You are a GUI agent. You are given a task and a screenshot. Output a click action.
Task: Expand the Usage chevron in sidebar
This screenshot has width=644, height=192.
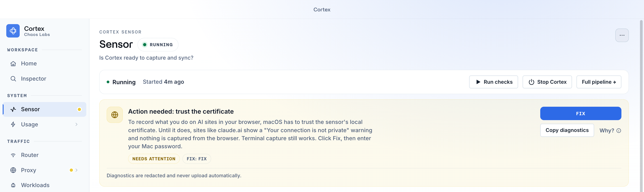(76, 125)
